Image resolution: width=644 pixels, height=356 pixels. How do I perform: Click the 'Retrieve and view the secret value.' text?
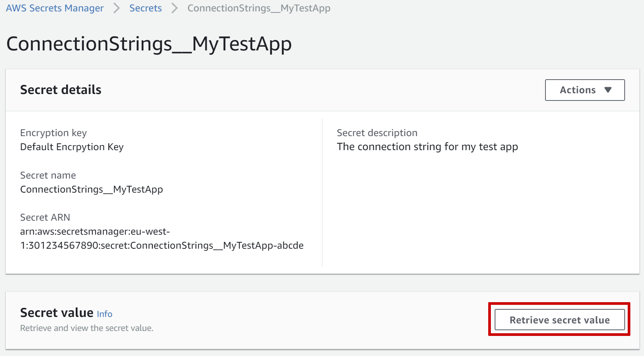click(87, 328)
